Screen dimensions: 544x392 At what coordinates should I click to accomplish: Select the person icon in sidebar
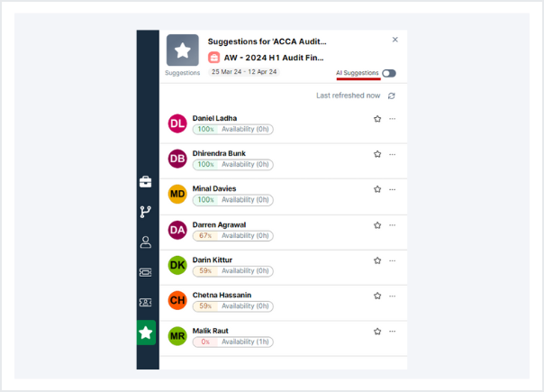pos(145,242)
